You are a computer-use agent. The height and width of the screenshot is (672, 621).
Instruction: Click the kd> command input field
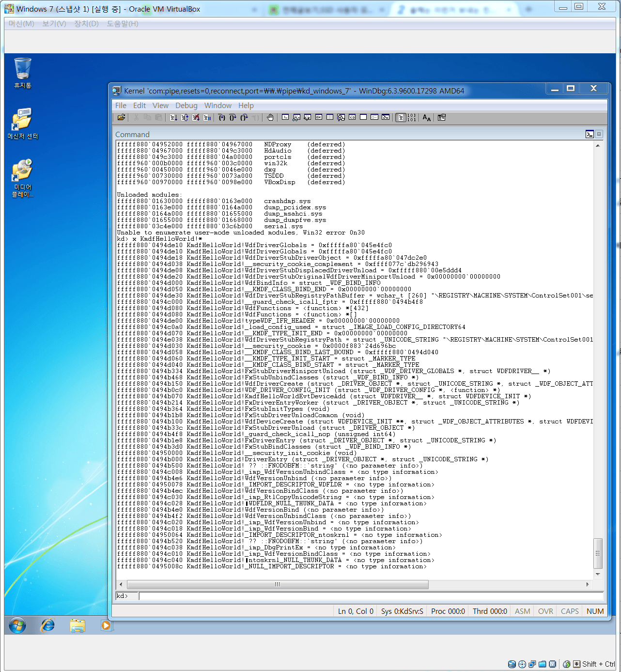pos(371,596)
